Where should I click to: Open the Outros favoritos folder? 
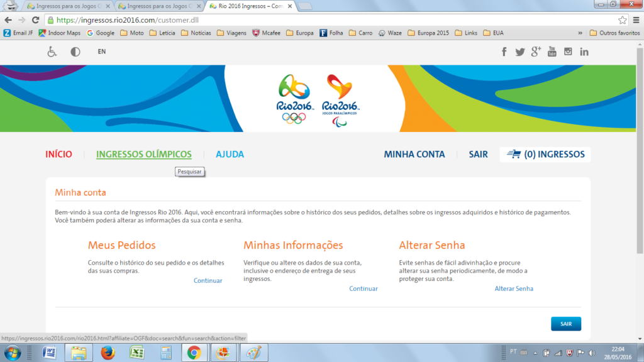coord(614,33)
